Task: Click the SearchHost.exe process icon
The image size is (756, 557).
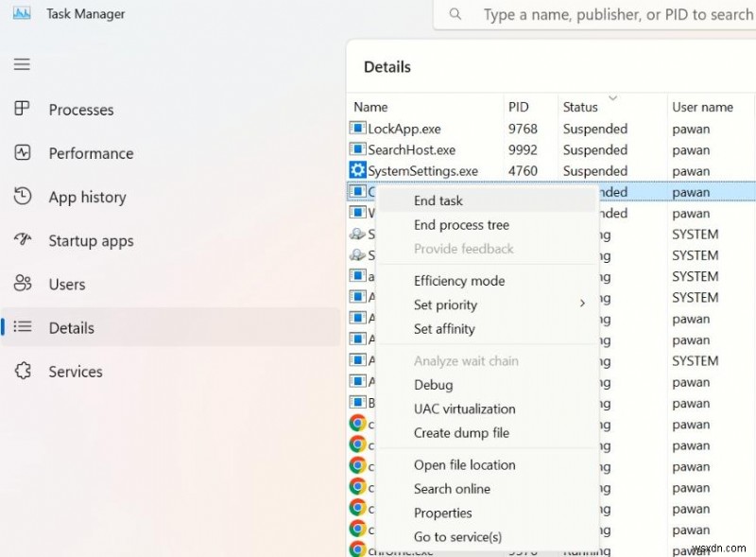Action: (x=357, y=149)
